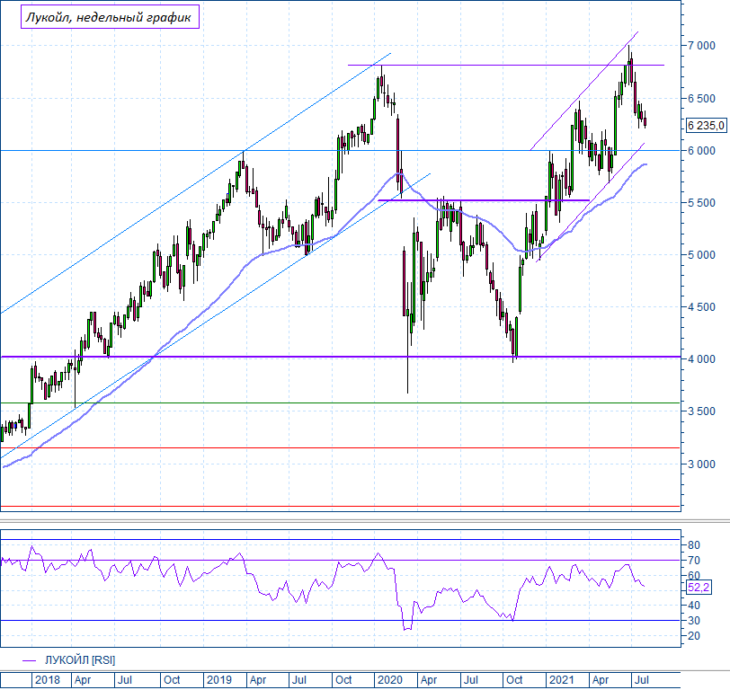Click the 2021 label on time axis
Viewport: 730px width, 690px height.
[x=561, y=680]
